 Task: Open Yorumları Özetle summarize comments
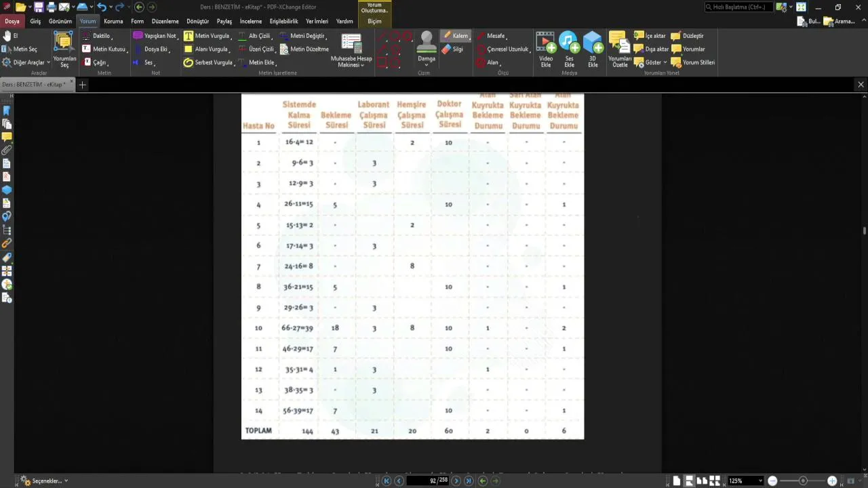620,49
